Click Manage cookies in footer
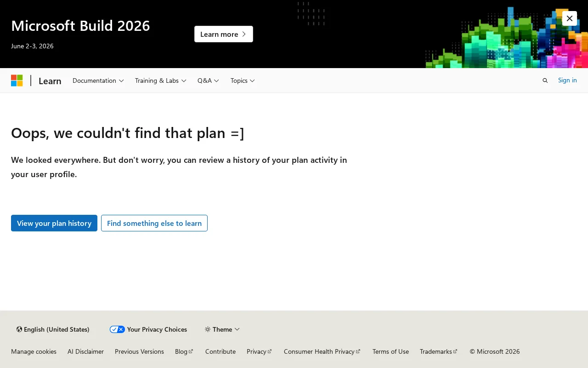This screenshot has width=588, height=368. [34, 351]
